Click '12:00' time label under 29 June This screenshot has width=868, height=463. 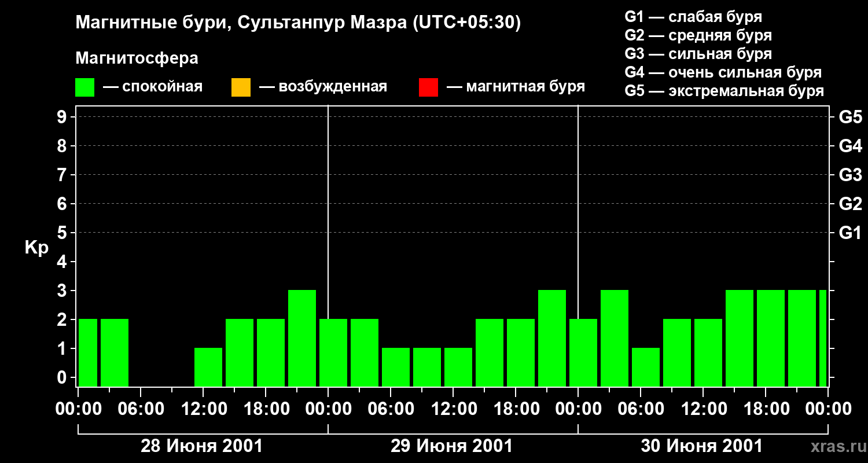click(x=453, y=409)
